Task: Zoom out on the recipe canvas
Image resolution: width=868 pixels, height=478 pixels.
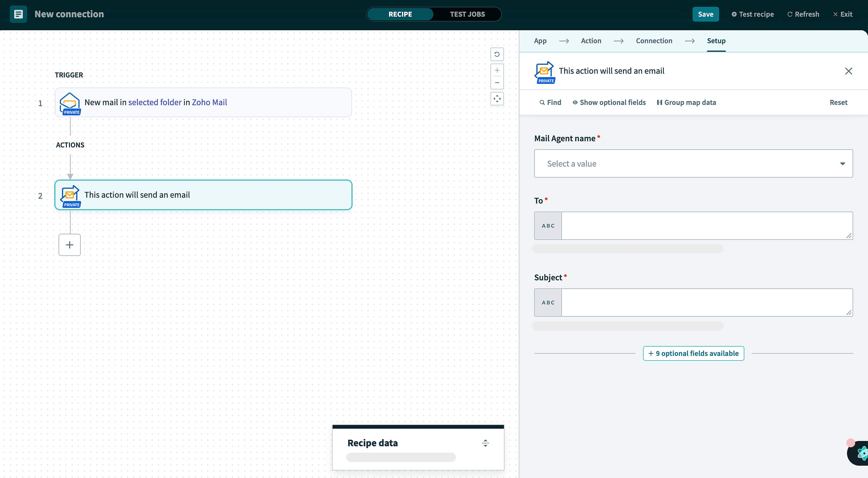Action: [x=497, y=83]
